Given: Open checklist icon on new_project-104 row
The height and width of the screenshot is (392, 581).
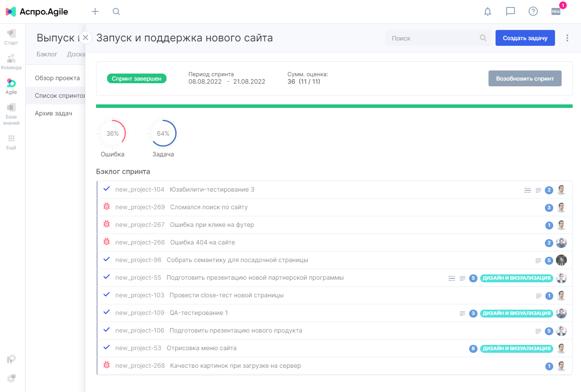Looking at the screenshot, I should [528, 190].
